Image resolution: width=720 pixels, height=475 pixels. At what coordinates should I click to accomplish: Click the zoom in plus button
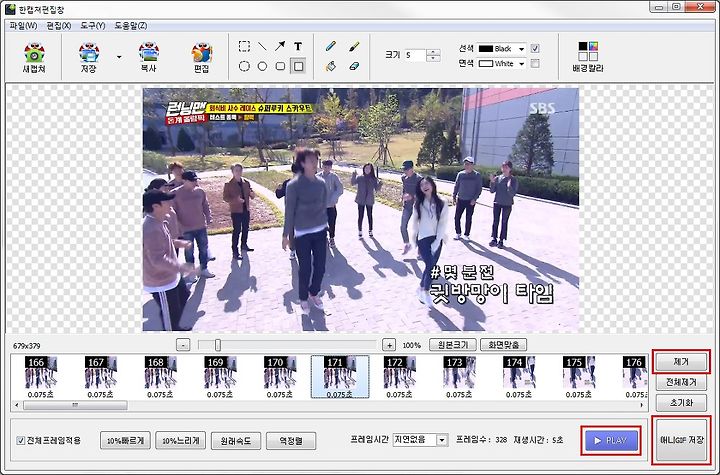389,345
